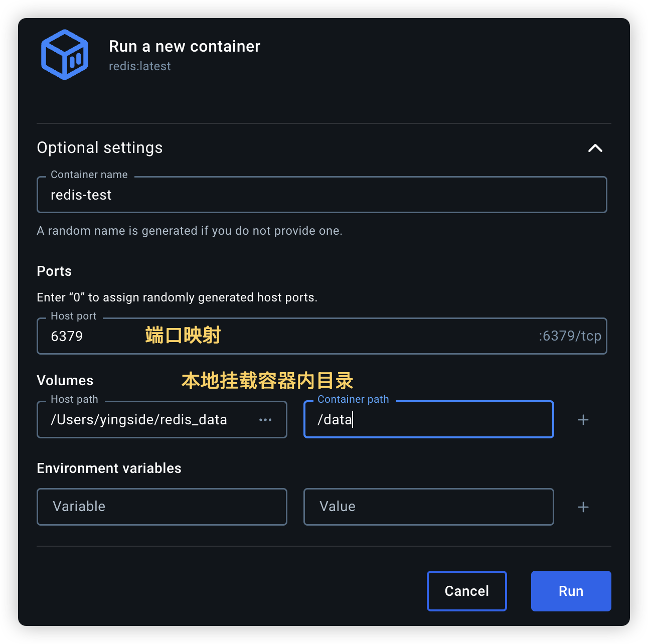Collapse the Optional settings chevron
The width and height of the screenshot is (648, 644).
tap(595, 148)
